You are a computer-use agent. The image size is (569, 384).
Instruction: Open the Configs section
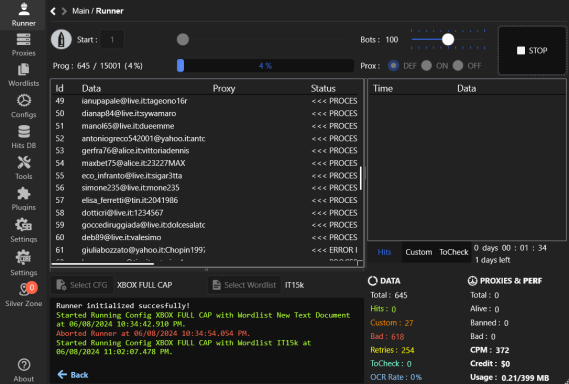click(x=24, y=106)
